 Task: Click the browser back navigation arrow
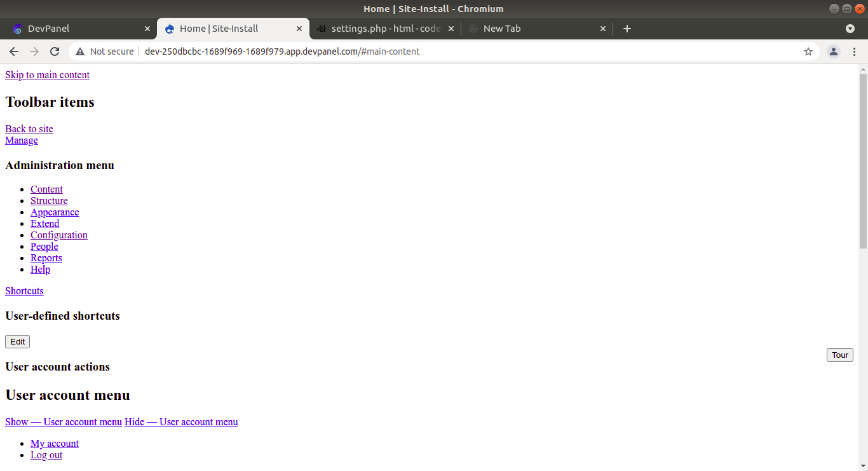tap(14, 51)
